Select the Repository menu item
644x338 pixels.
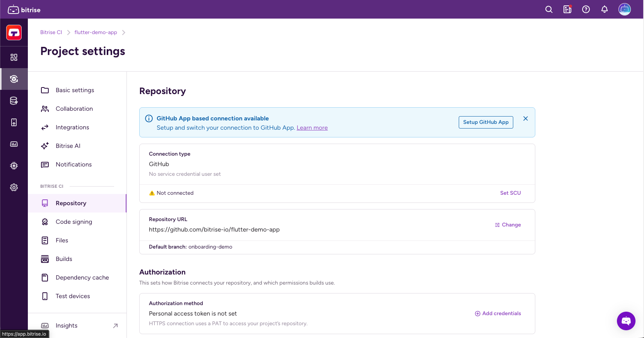[77, 203]
